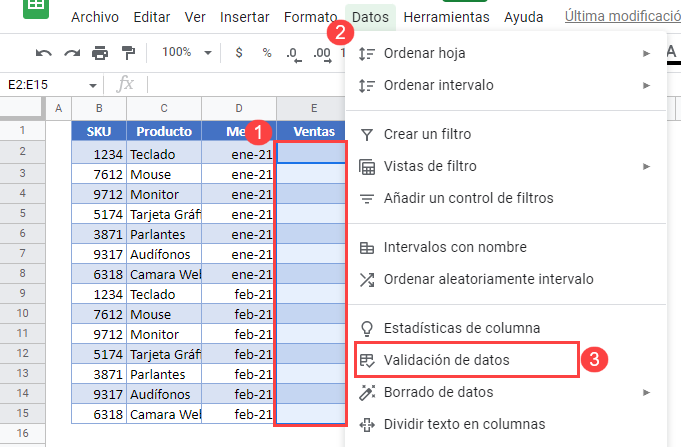Choose Ordenar hoja from menu

pos(506,53)
